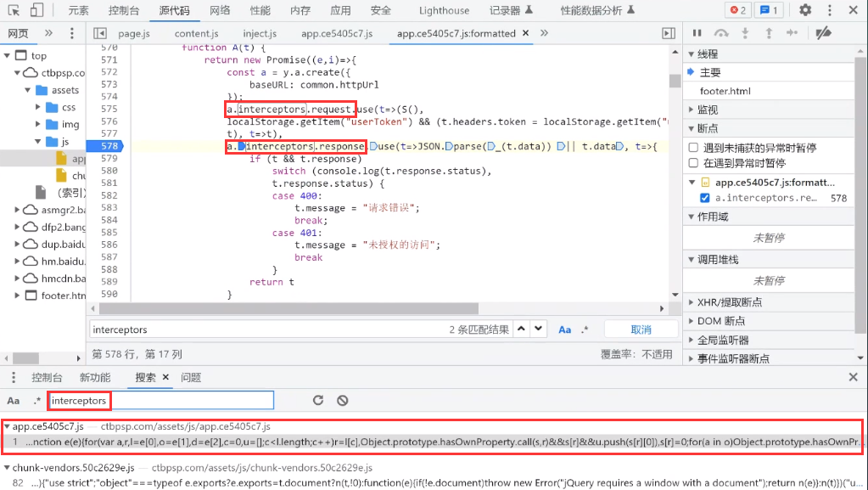The image size is (868, 490).
Task: Deactivate all breakpoints icon
Action: tap(822, 33)
